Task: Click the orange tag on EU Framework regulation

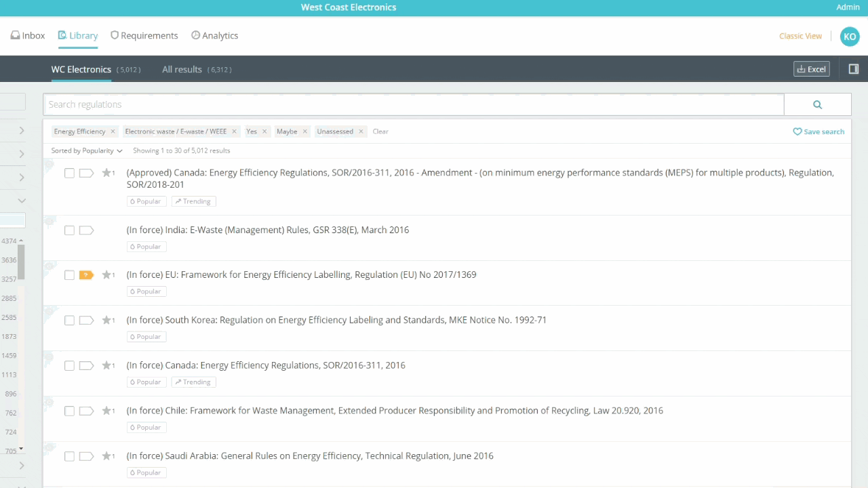Action: pos(86,275)
